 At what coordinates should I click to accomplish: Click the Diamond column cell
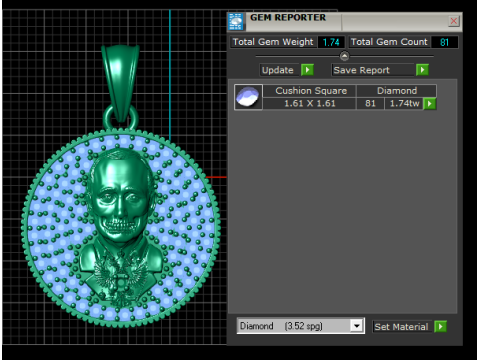tap(396, 91)
